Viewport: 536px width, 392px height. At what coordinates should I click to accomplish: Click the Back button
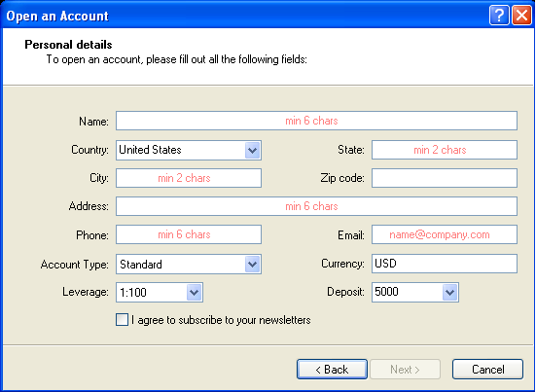(x=333, y=369)
